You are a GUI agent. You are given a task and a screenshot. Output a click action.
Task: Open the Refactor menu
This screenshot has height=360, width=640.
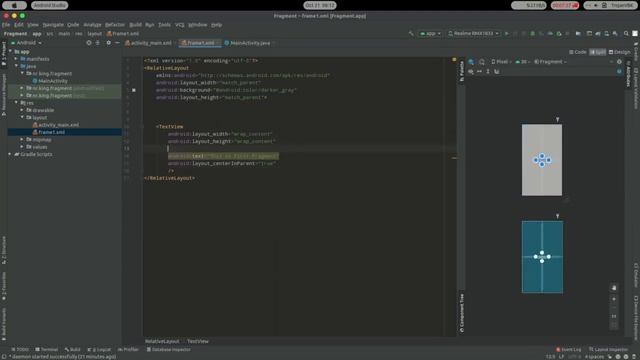tap(115, 25)
